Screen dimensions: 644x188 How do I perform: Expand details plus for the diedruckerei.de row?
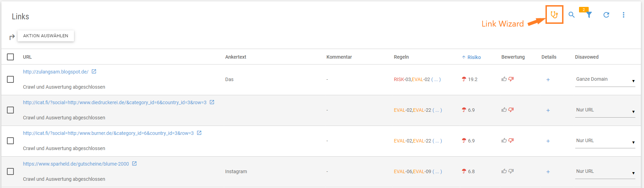[548, 110]
